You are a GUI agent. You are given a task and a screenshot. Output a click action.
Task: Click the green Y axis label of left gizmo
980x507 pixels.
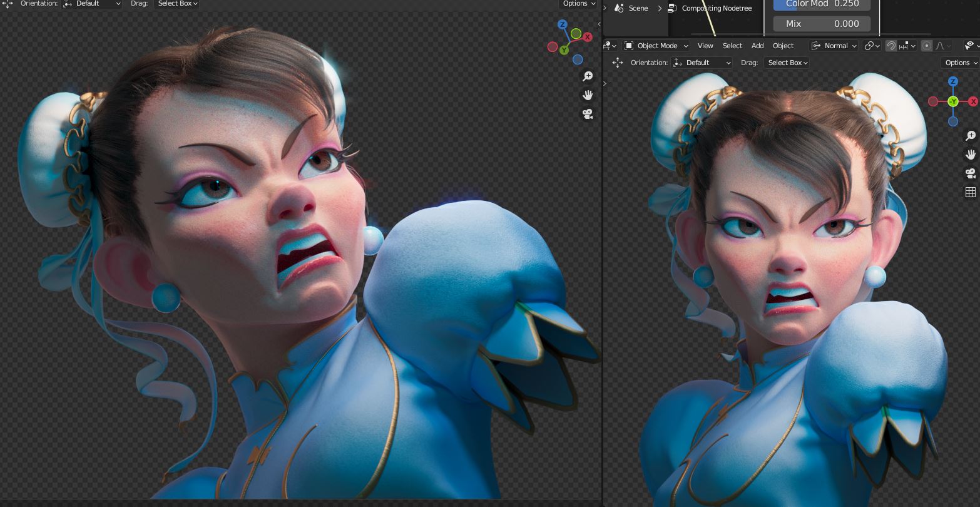point(564,49)
